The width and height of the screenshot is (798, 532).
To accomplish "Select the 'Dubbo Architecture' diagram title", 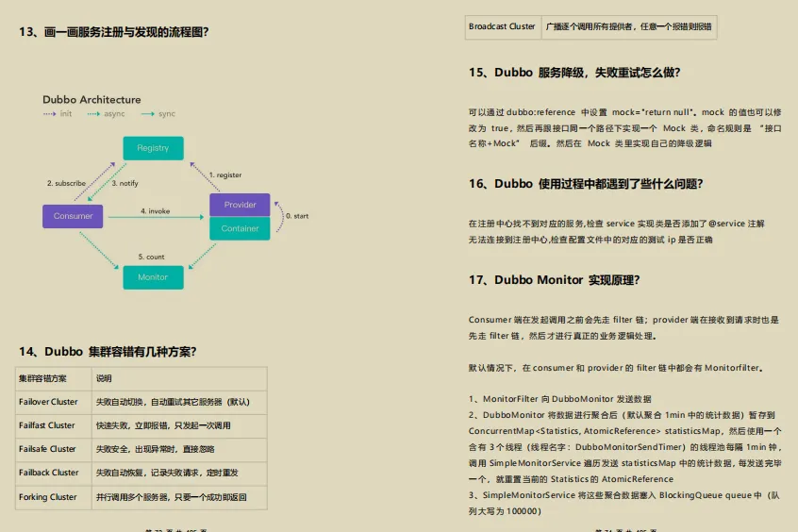I will [x=91, y=100].
